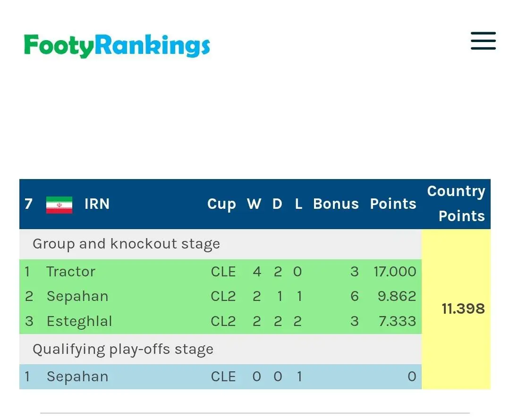
Task: Click Esteghlal's 7.333 points value
Action: click(x=397, y=321)
